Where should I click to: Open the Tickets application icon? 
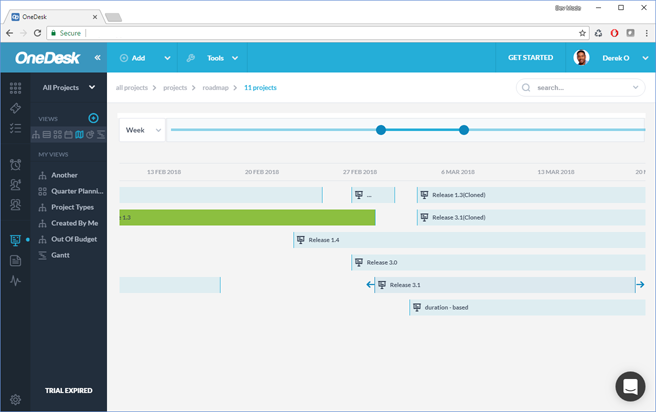pos(15,108)
